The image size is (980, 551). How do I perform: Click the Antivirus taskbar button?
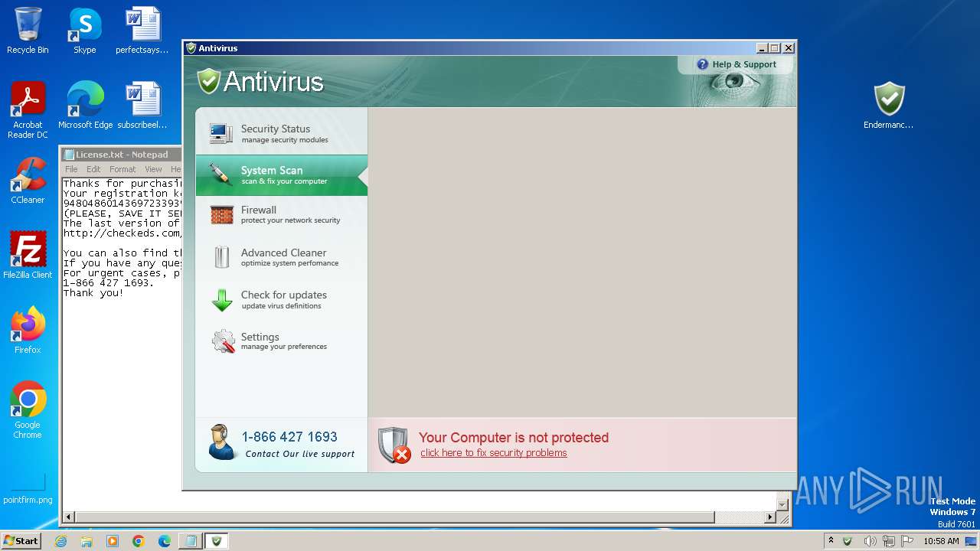pyautogui.click(x=217, y=541)
